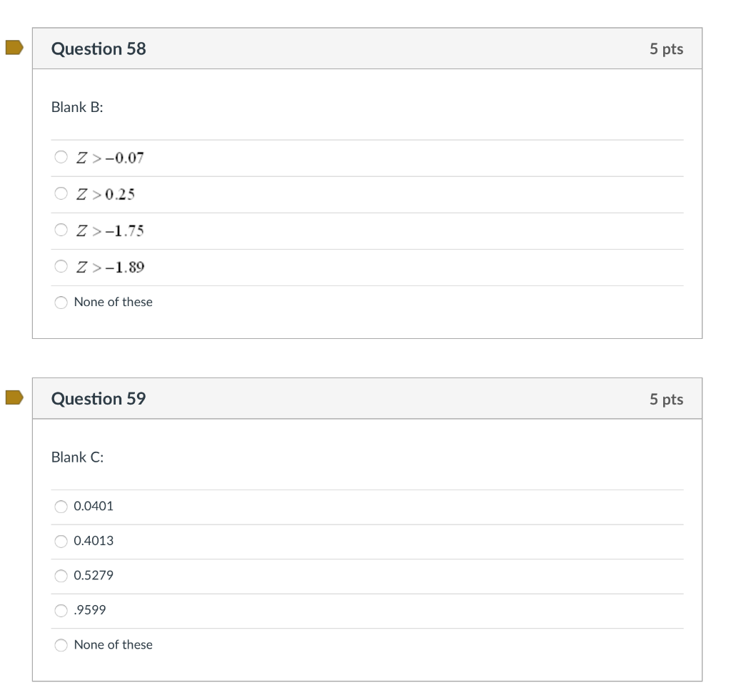Click the Question 59 header title

tap(98, 399)
